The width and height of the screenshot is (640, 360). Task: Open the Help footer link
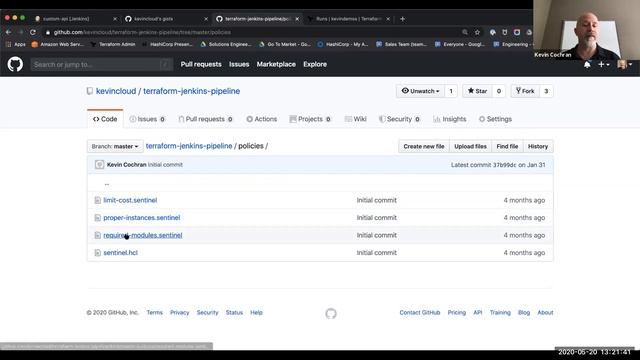click(256, 312)
